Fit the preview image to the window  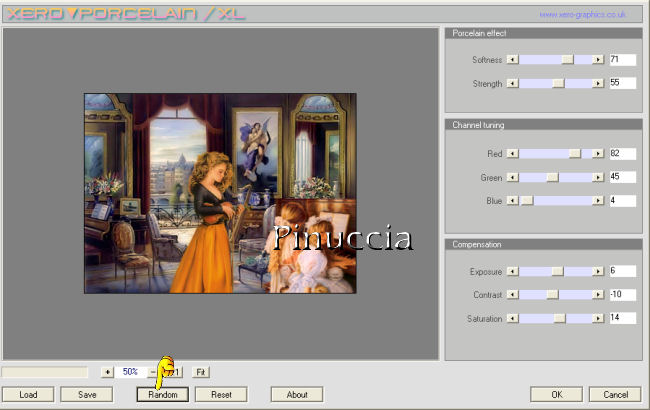pyautogui.click(x=201, y=372)
